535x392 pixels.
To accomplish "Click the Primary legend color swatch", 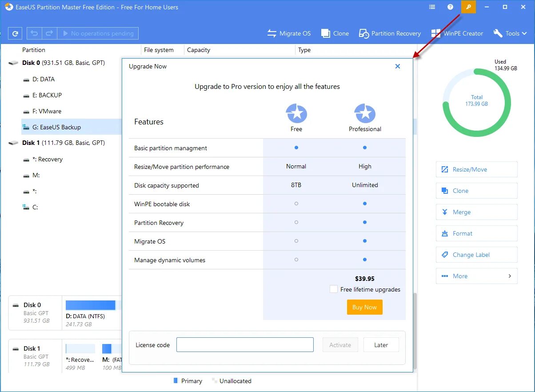I will [176, 381].
